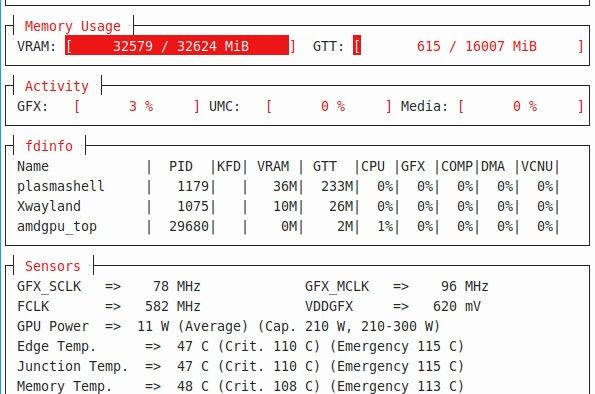595x394 pixels.
Task: Click Xwayland VRAM value 10M
Action: [285, 206]
